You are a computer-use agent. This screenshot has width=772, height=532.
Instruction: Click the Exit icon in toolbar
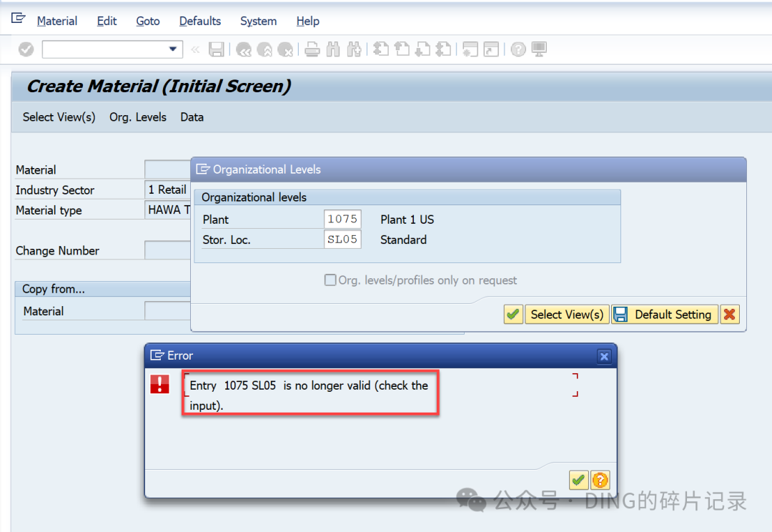264,49
